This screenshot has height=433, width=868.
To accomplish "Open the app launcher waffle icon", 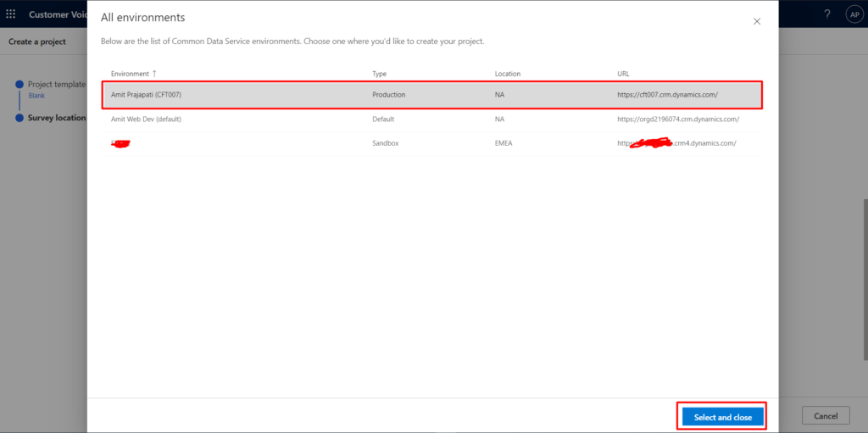I will coord(10,14).
